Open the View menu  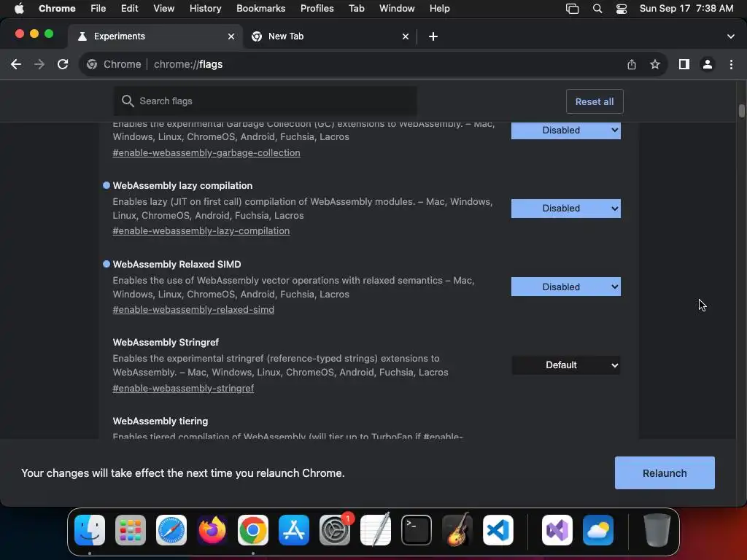[163, 9]
